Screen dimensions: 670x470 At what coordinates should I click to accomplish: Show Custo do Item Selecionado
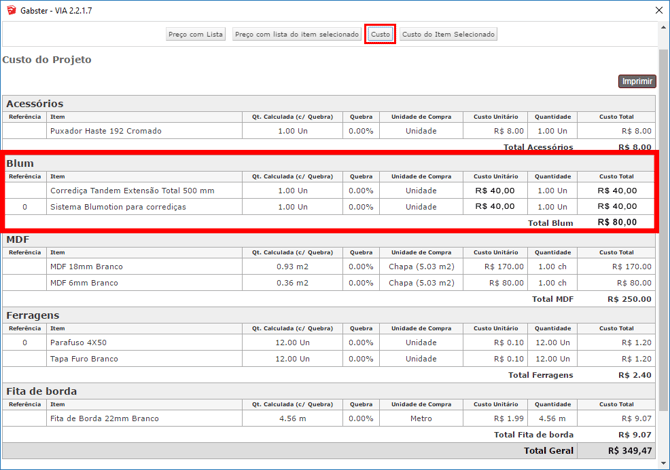pos(448,34)
